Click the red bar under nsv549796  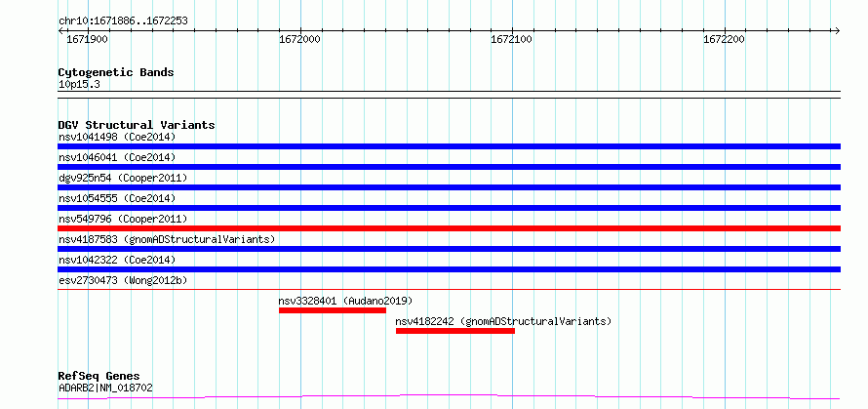click(x=449, y=228)
